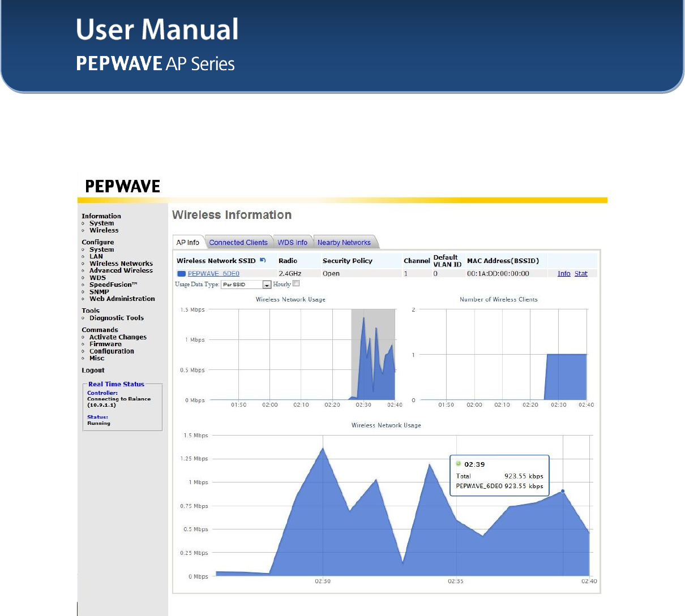685x616 pixels.
Task: Enable the Hourly checkbox
Action: [296, 283]
